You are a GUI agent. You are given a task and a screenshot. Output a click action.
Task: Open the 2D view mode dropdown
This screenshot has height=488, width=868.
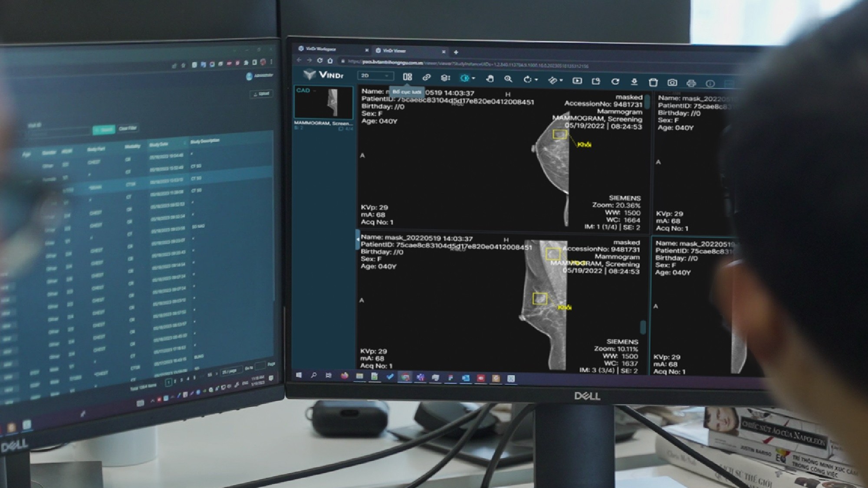coord(376,76)
